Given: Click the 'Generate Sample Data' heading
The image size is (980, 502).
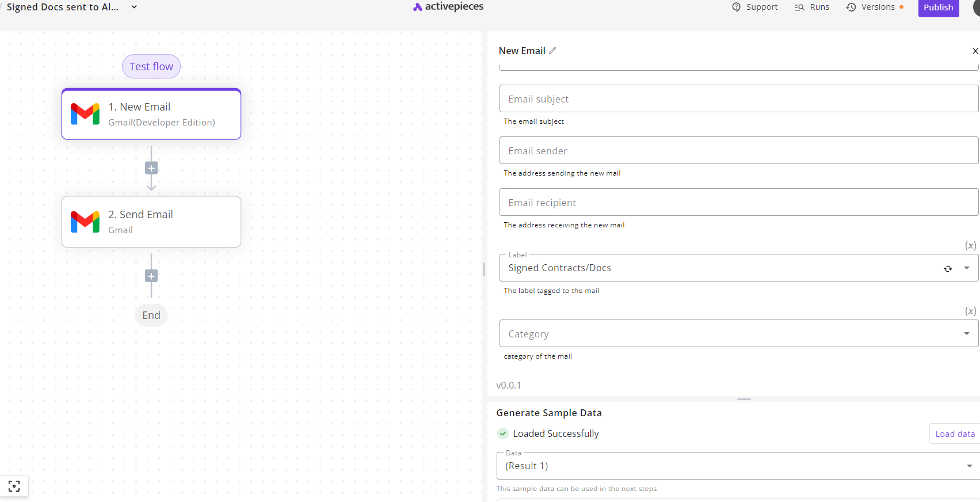Looking at the screenshot, I should click(549, 413).
